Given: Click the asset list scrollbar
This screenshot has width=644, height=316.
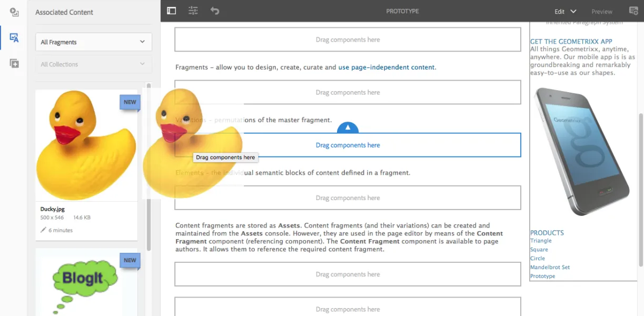Looking at the screenshot, I should pos(149,166).
